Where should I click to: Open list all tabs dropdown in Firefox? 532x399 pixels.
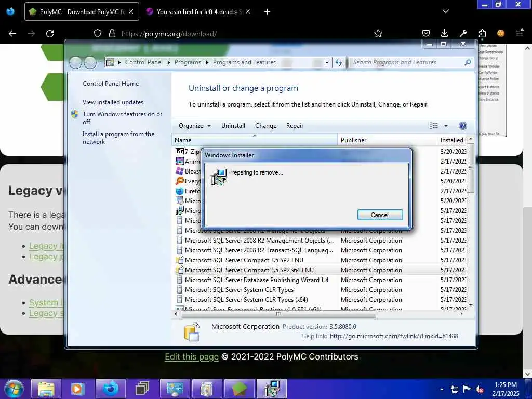pos(446,11)
